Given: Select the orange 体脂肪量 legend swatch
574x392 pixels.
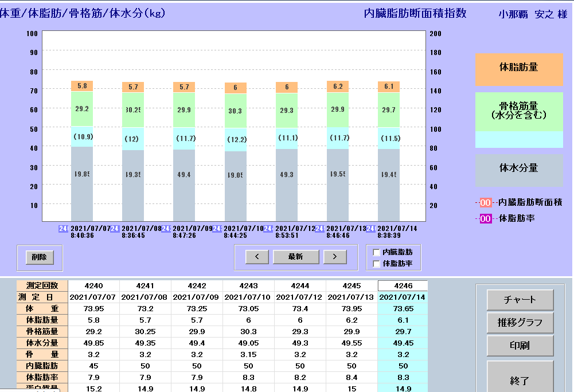Looking at the screenshot, I should pos(519,69).
